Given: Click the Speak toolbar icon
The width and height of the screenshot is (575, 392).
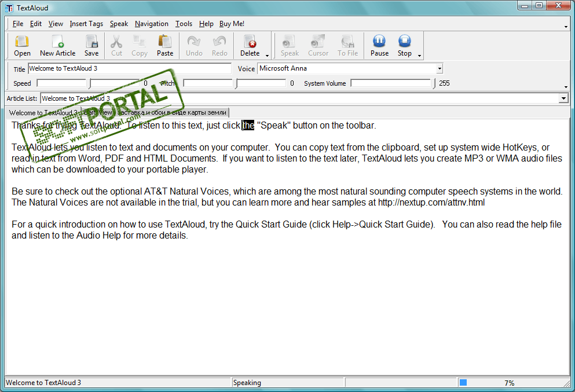Looking at the screenshot, I should (x=290, y=46).
